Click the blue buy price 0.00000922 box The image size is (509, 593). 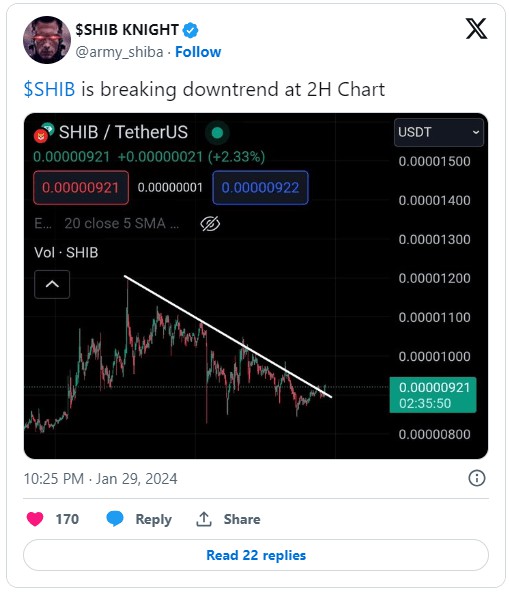click(261, 188)
